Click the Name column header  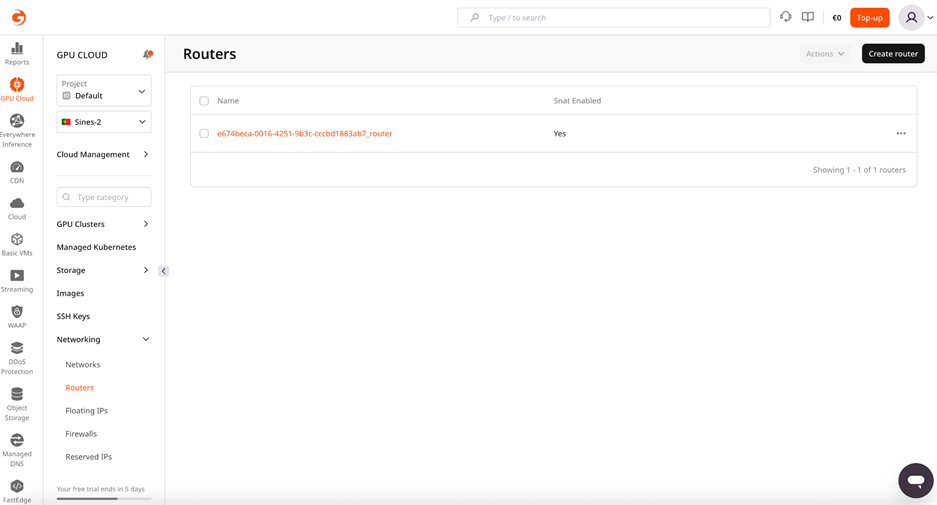coord(228,101)
